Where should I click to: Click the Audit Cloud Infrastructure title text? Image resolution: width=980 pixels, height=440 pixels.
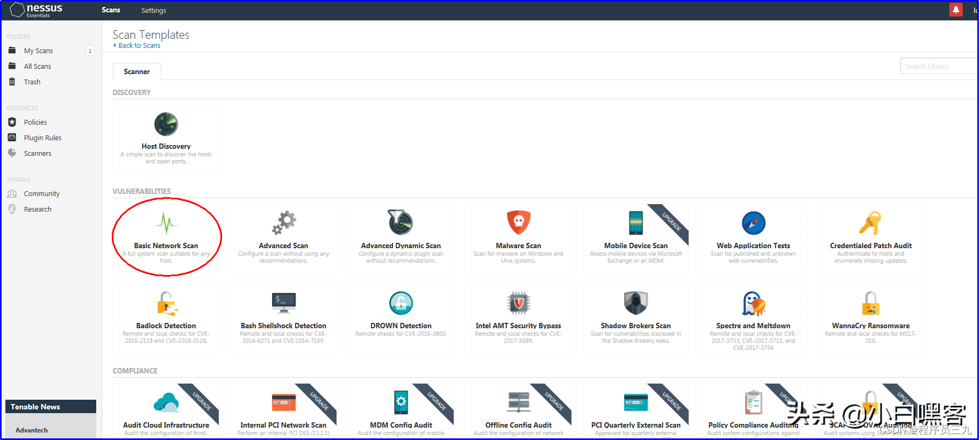pyautogui.click(x=166, y=425)
